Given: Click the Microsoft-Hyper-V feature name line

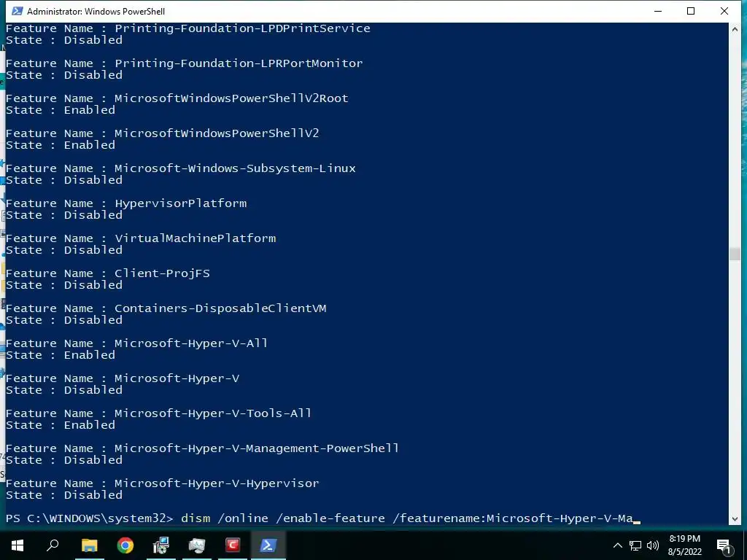Looking at the screenshot, I should pyautogui.click(x=123, y=378).
